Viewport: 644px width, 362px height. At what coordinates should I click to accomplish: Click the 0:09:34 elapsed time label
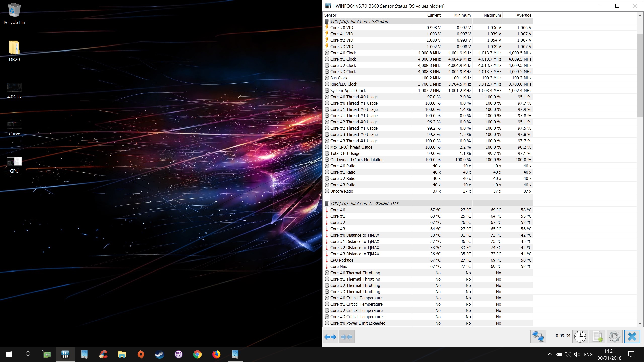click(563, 336)
